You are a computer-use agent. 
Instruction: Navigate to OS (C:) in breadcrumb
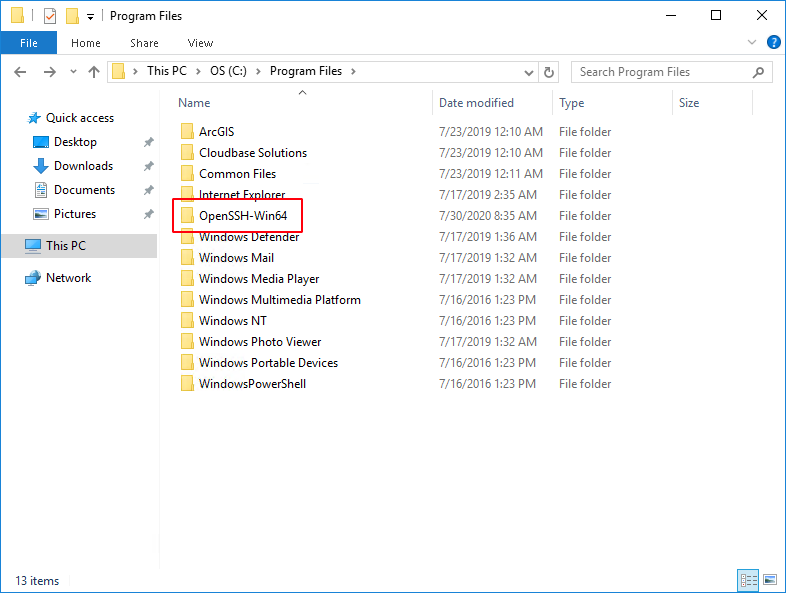coord(232,71)
